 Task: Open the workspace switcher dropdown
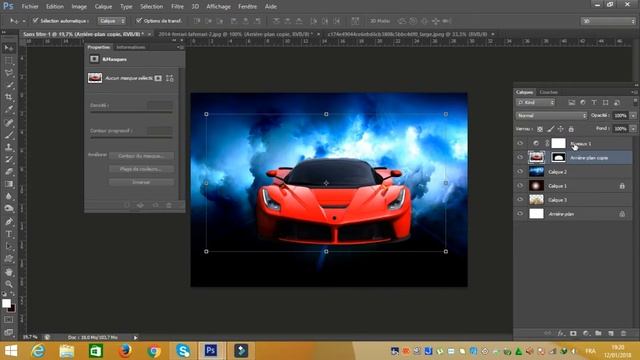point(608,21)
